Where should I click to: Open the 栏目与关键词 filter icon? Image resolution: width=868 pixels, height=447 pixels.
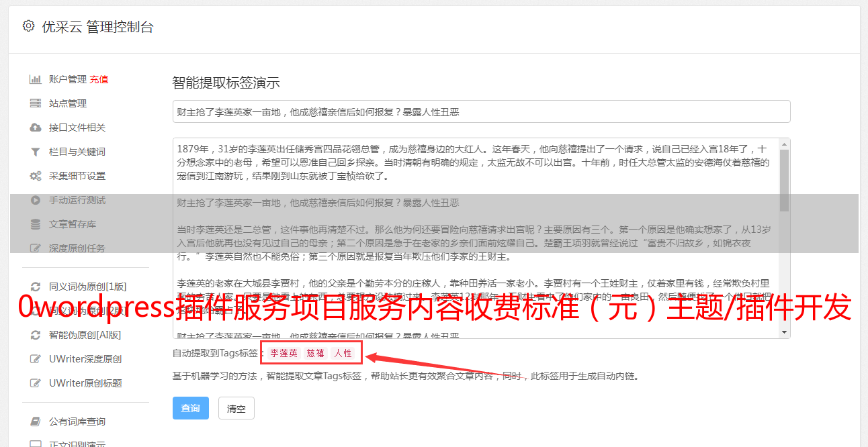pos(36,152)
